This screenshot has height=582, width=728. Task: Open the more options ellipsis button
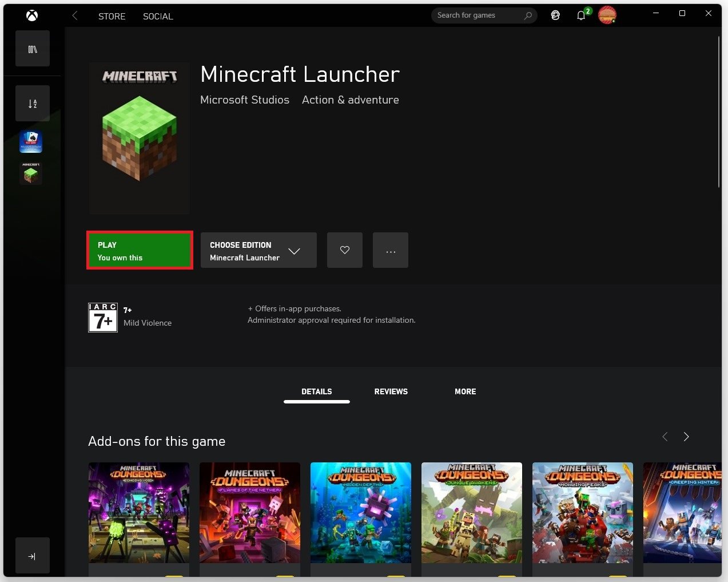coord(391,250)
